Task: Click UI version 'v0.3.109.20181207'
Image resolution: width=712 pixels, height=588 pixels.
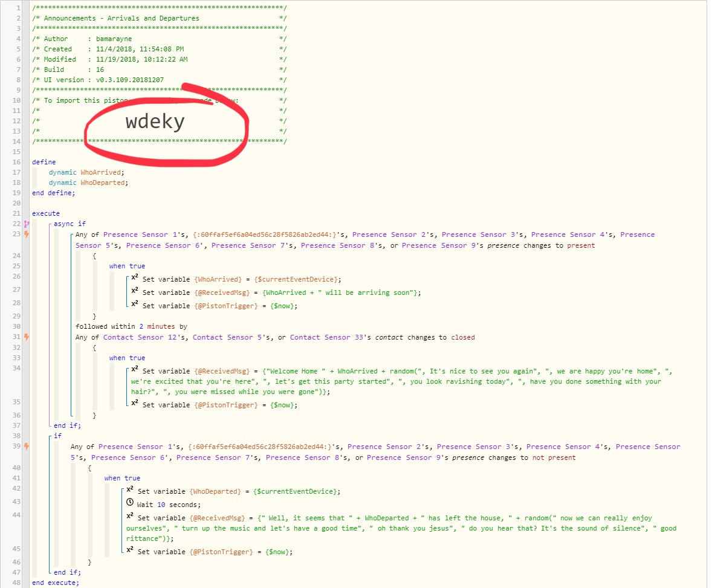Action: pyautogui.click(x=130, y=80)
